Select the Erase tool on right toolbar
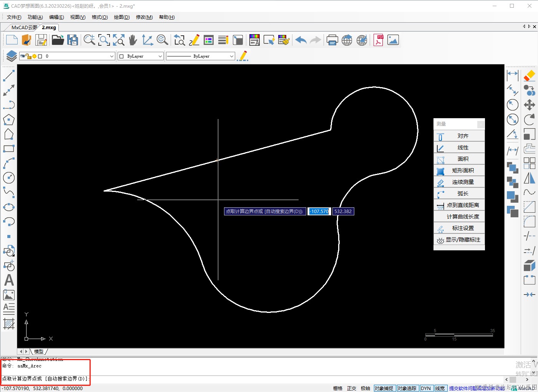 point(529,75)
